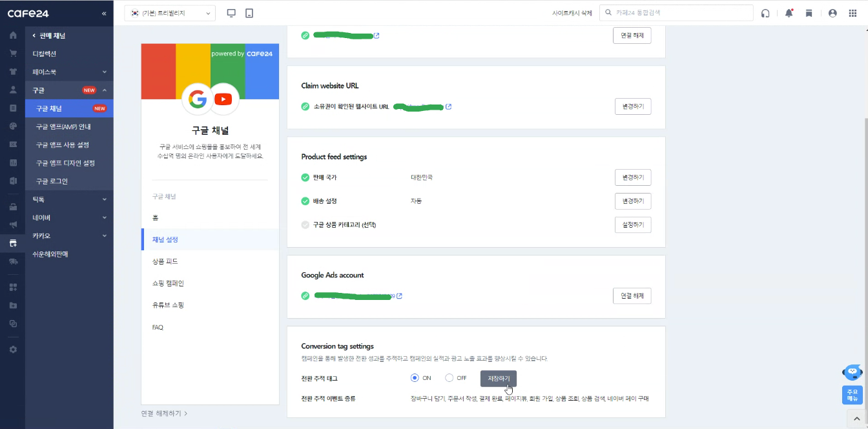Click 저장하기 button for conversion tag

tap(499, 379)
